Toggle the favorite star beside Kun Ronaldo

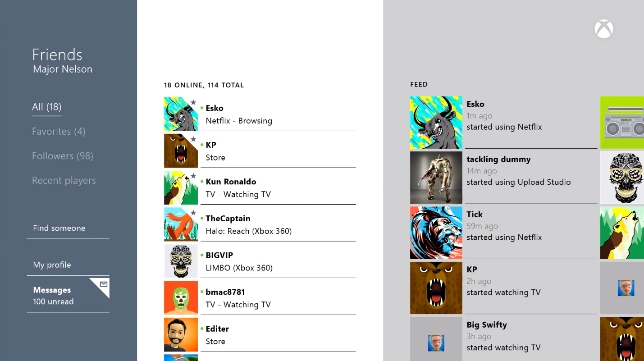(x=193, y=176)
